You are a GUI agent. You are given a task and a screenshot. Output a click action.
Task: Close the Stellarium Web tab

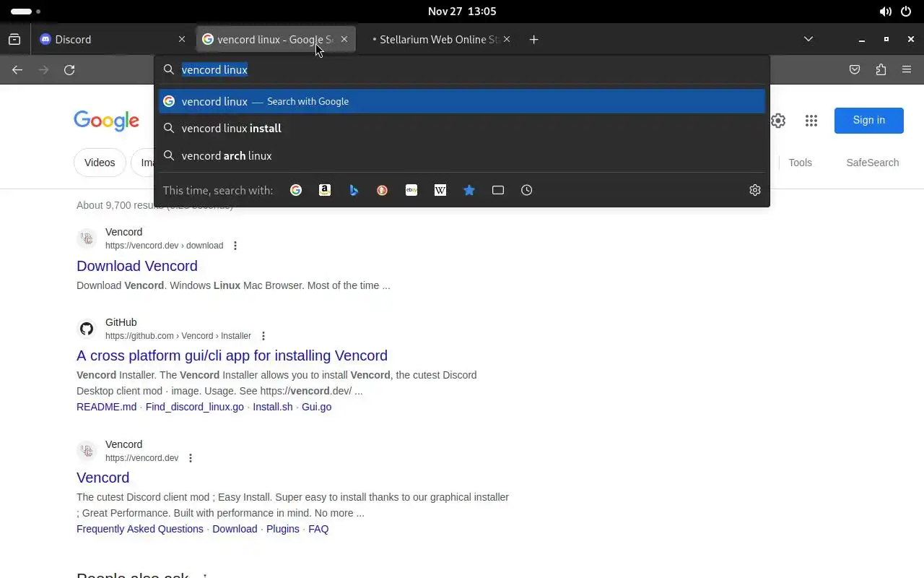pos(507,40)
